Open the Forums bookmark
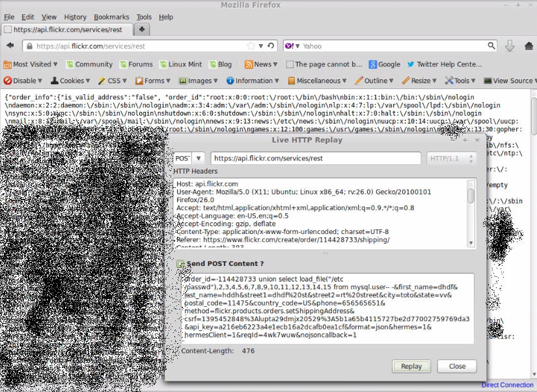Screen dimensions: 537x392 pos(136,64)
